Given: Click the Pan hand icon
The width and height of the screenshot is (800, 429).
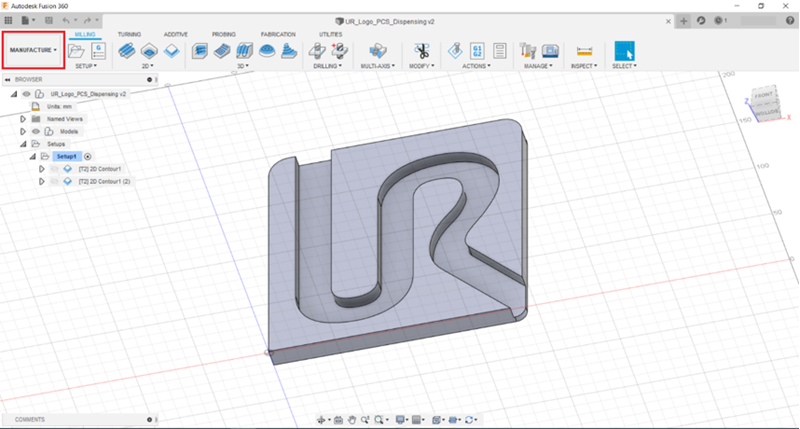Looking at the screenshot, I should click(352, 420).
